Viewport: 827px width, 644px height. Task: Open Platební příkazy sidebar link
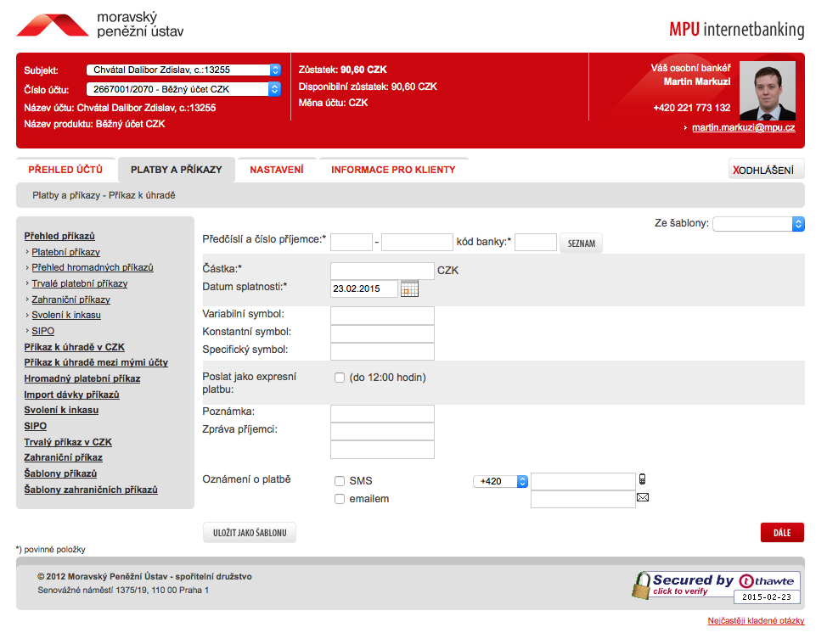point(66,252)
